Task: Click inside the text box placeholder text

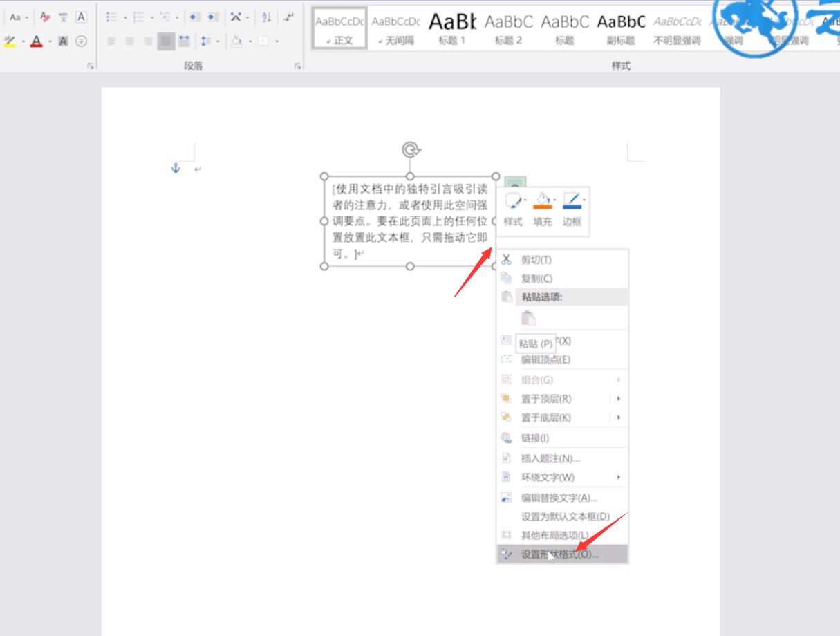Action: click(409, 221)
